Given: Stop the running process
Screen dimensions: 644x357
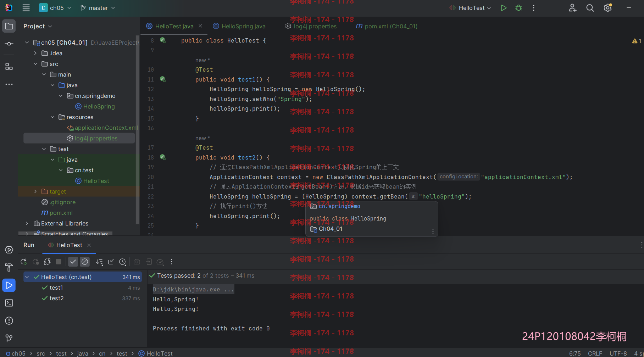Looking at the screenshot, I should (x=59, y=262).
